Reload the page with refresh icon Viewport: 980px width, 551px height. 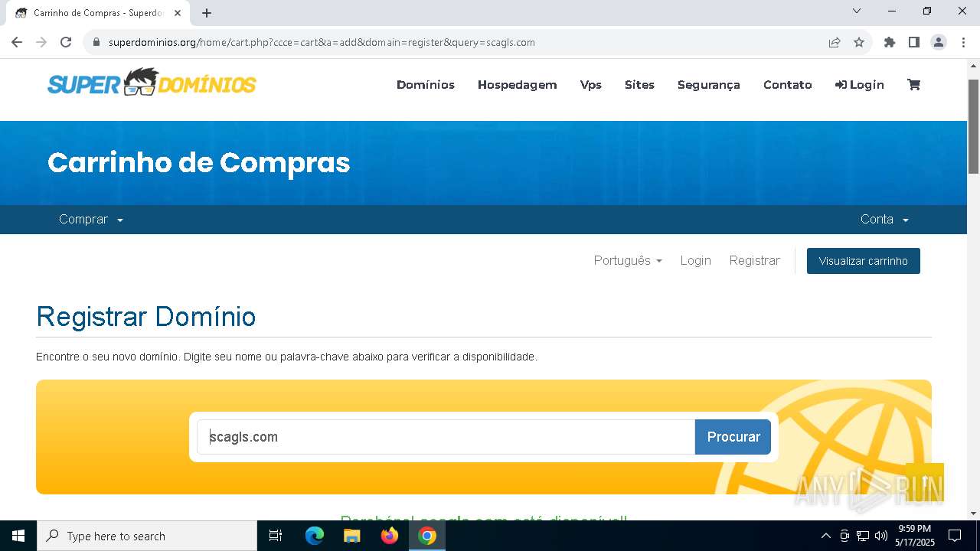pyautogui.click(x=66, y=42)
